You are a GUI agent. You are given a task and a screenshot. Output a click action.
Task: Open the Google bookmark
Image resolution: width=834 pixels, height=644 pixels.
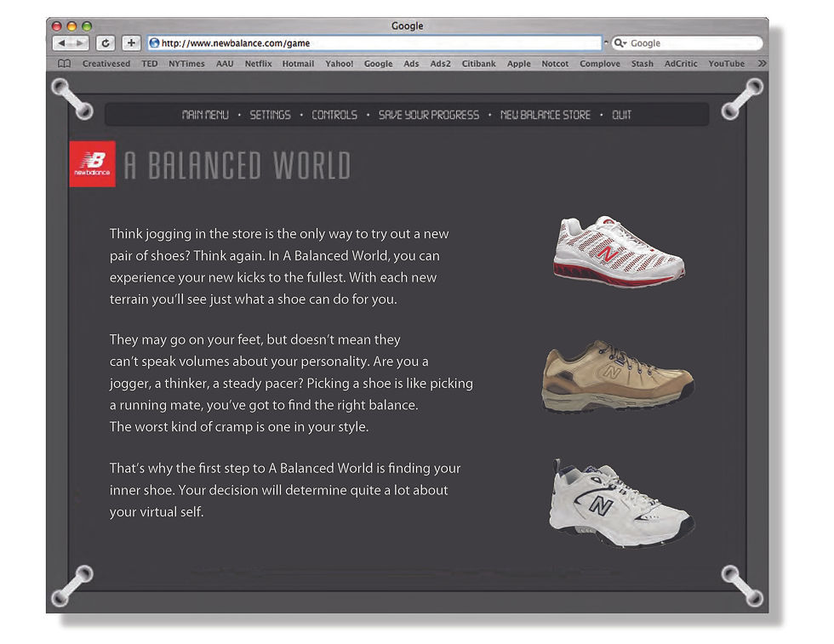pyautogui.click(x=378, y=64)
